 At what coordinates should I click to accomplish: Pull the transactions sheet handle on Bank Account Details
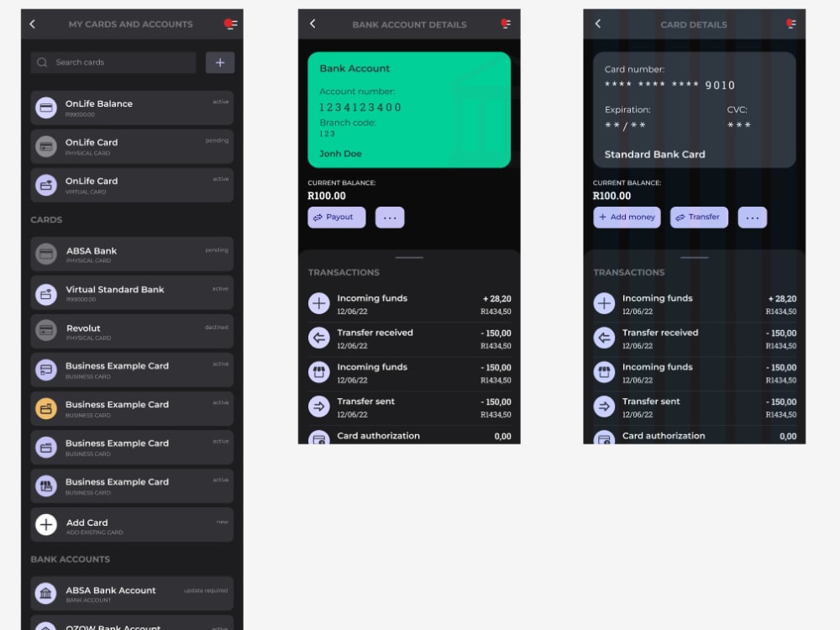click(409, 258)
